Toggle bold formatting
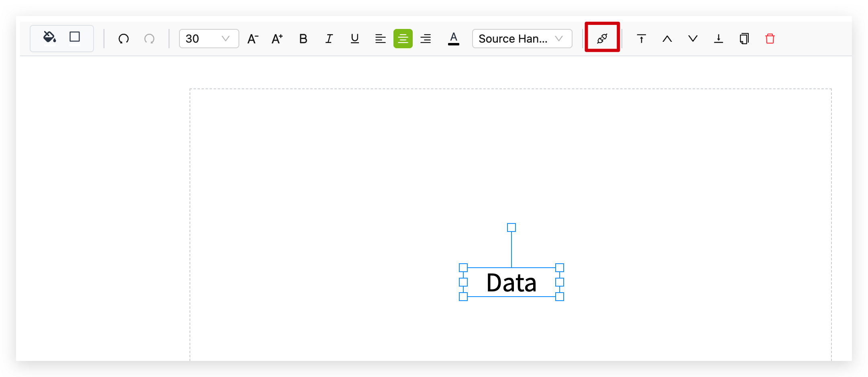Screen dimensions: 868x377 303,39
